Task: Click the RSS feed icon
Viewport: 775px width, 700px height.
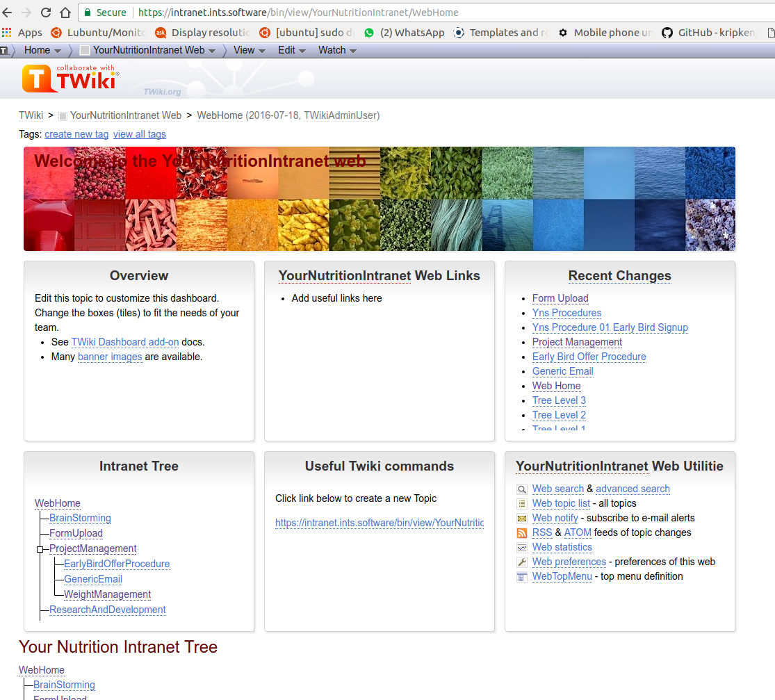Action: pos(522,533)
